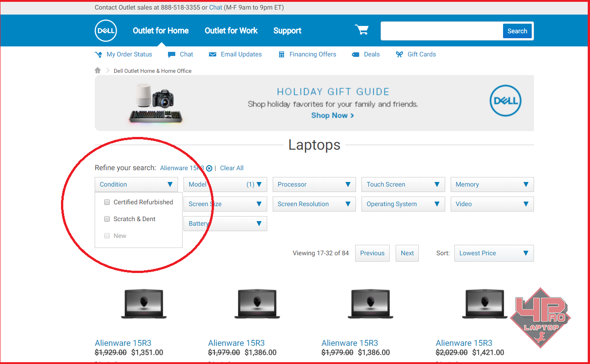Click the crossed-out "$1,929.00" price

click(111, 353)
